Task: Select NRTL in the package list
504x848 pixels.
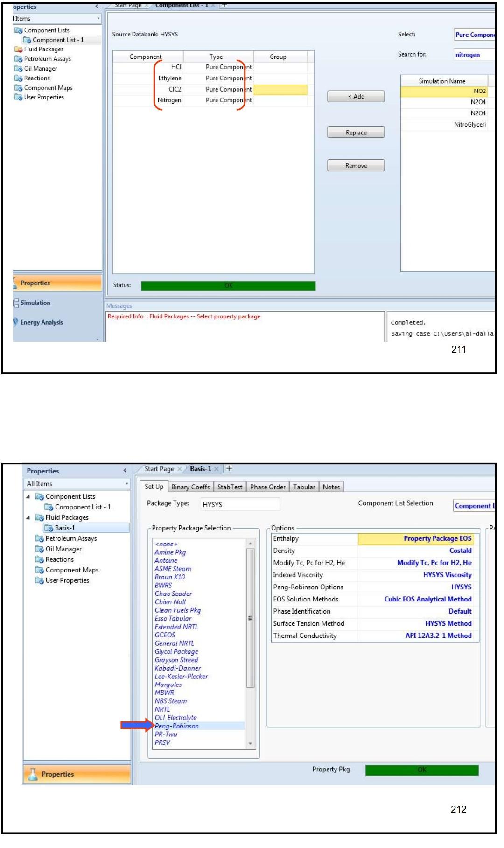Action: pyautogui.click(x=162, y=709)
